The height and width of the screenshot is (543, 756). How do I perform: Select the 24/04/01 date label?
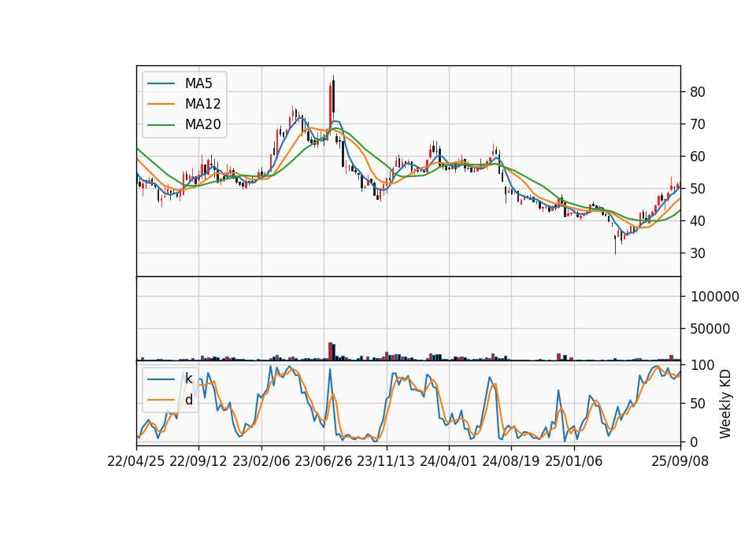448,461
